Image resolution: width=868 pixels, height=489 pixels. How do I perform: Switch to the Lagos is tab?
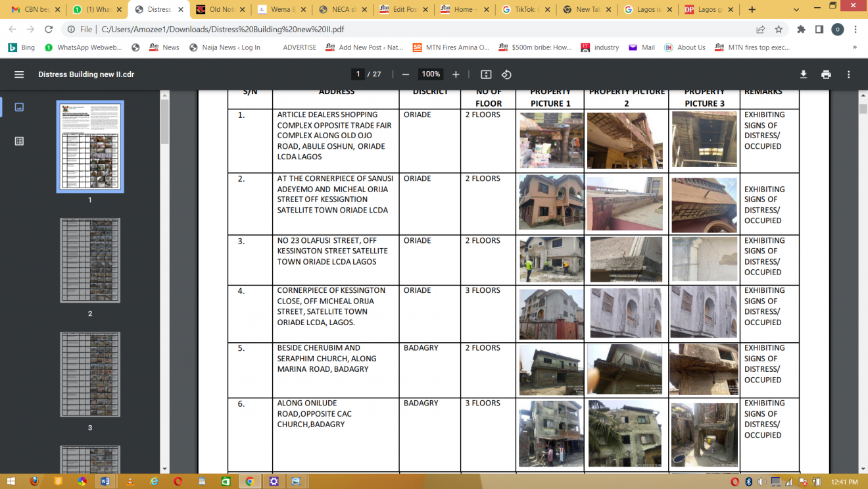click(x=648, y=10)
